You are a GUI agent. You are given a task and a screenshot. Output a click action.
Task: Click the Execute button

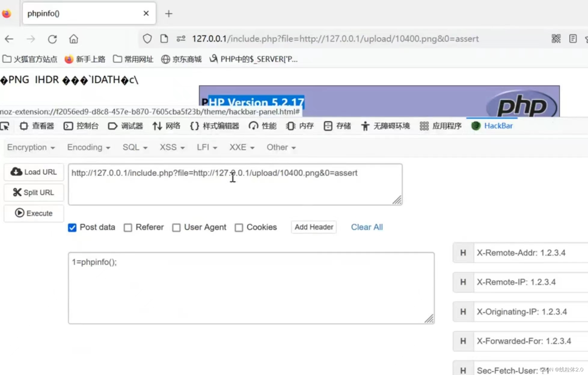click(34, 213)
